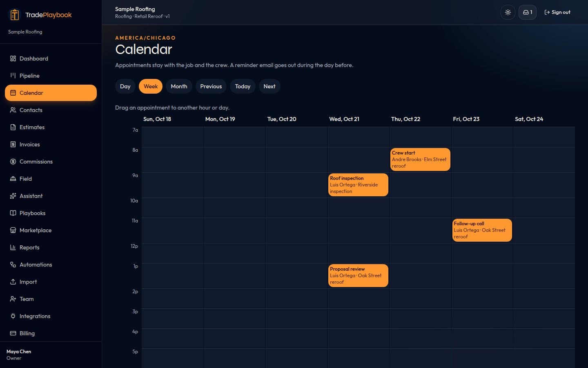Viewport: 588px width, 368px height.
Task: Go to the Previous week
Action: pyautogui.click(x=211, y=86)
